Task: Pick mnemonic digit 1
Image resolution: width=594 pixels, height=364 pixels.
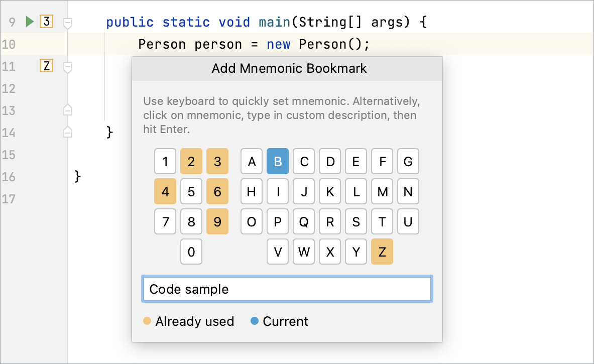Action: pyautogui.click(x=165, y=161)
